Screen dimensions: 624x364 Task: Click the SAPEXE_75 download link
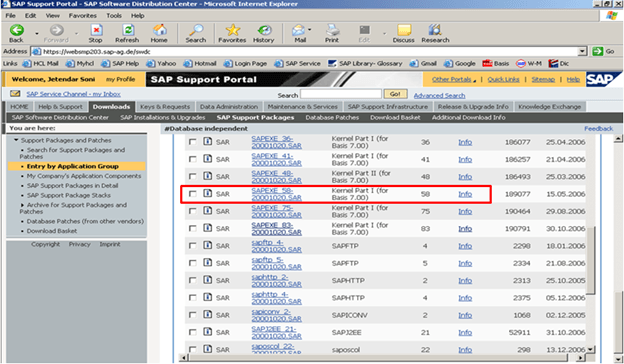pos(276,211)
